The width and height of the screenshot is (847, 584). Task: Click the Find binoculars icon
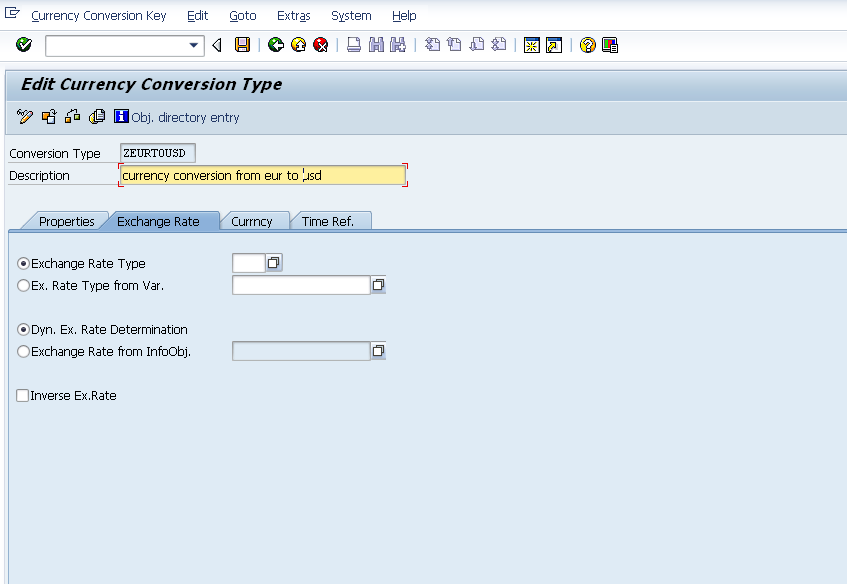pyautogui.click(x=376, y=45)
